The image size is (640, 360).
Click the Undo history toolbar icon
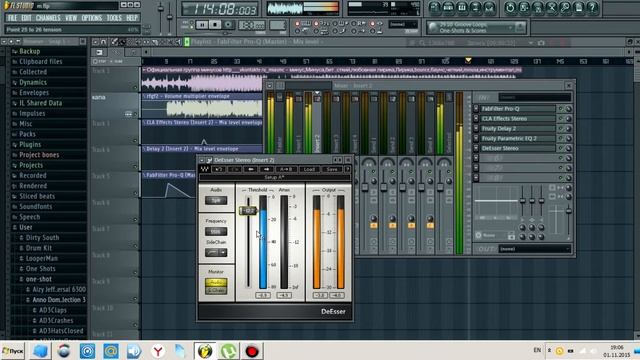point(510,7)
